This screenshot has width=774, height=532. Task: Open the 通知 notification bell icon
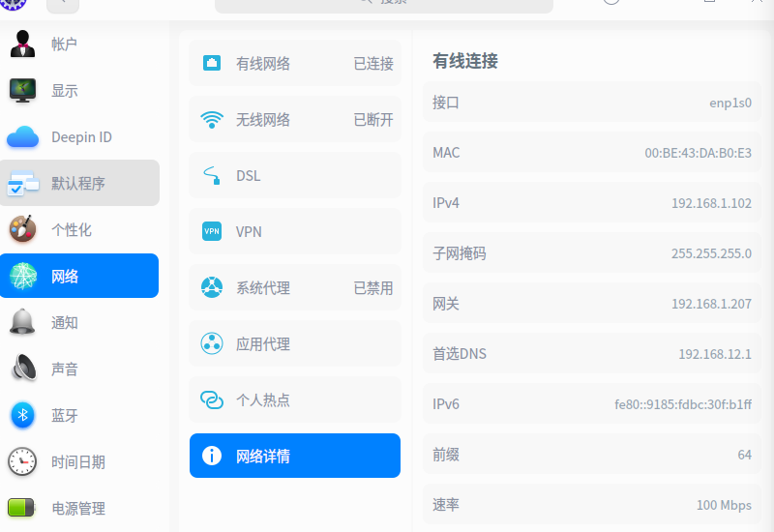click(22, 322)
